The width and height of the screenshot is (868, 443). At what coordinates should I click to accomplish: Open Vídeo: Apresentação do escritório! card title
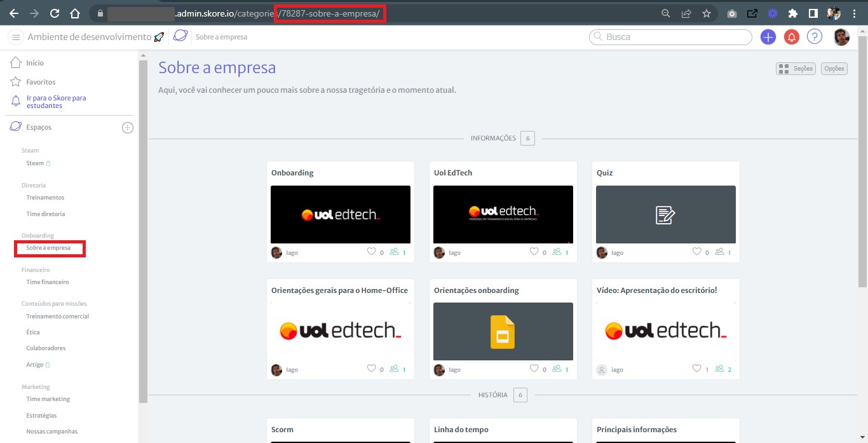(657, 290)
